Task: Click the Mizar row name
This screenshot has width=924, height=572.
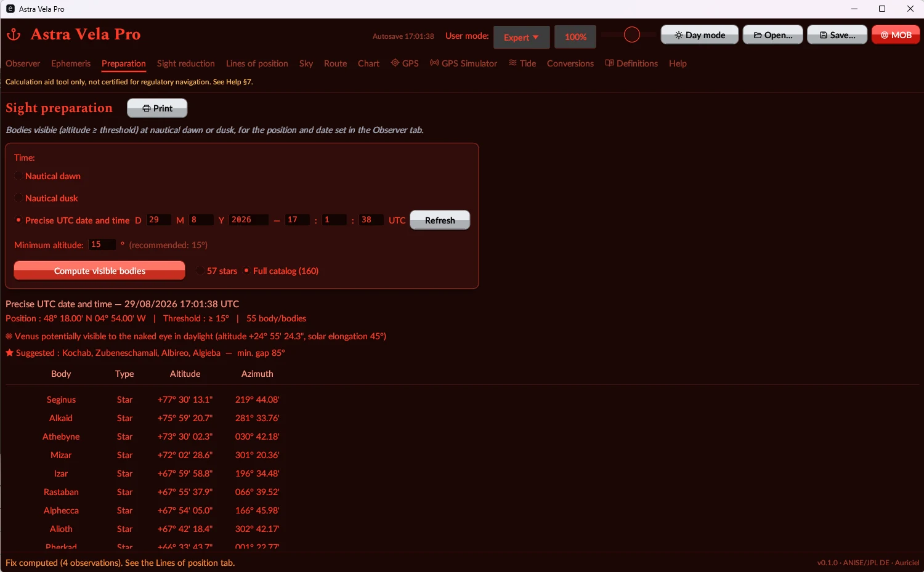Action: 61,455
